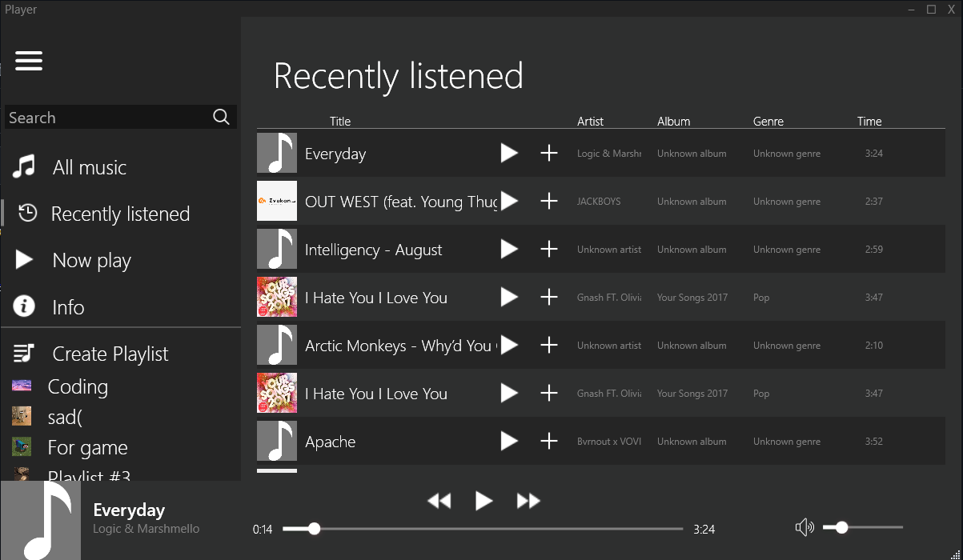Open the Coding playlist
Image resolution: width=963 pixels, height=560 pixels.
click(x=78, y=386)
